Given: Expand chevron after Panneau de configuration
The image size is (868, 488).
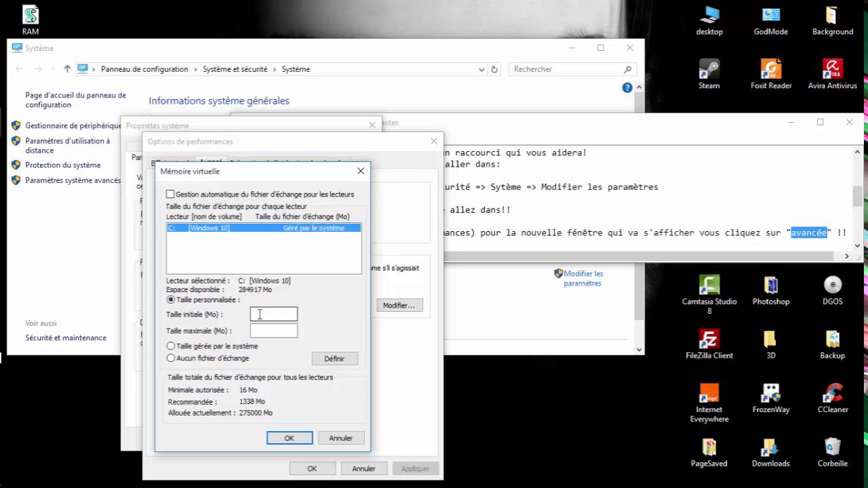Looking at the screenshot, I should (196, 69).
